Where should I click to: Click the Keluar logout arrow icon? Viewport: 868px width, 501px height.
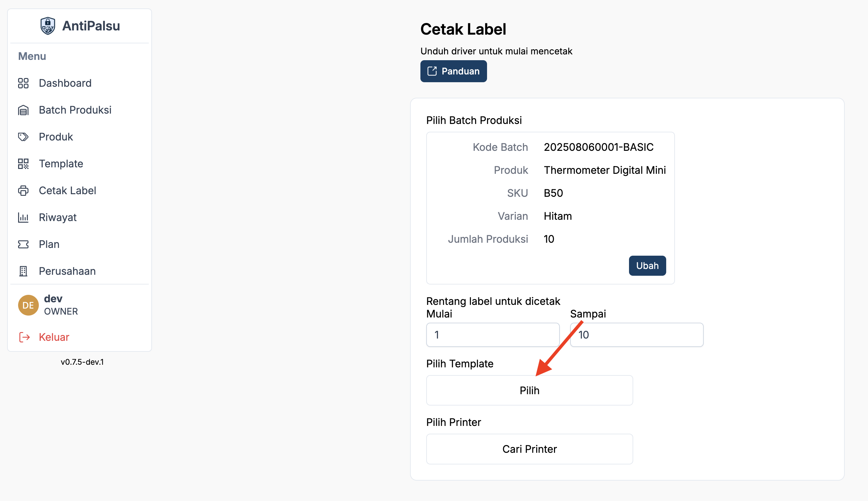coord(24,337)
